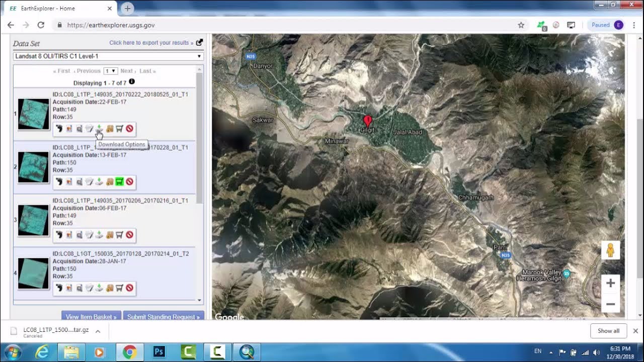Zoom out on the map
644x362 pixels.
610,304
